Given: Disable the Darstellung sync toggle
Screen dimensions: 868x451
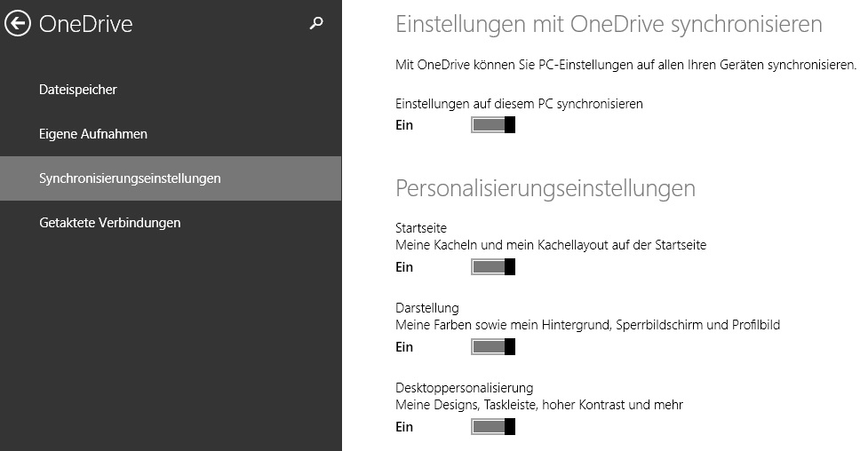Looking at the screenshot, I should click(493, 346).
